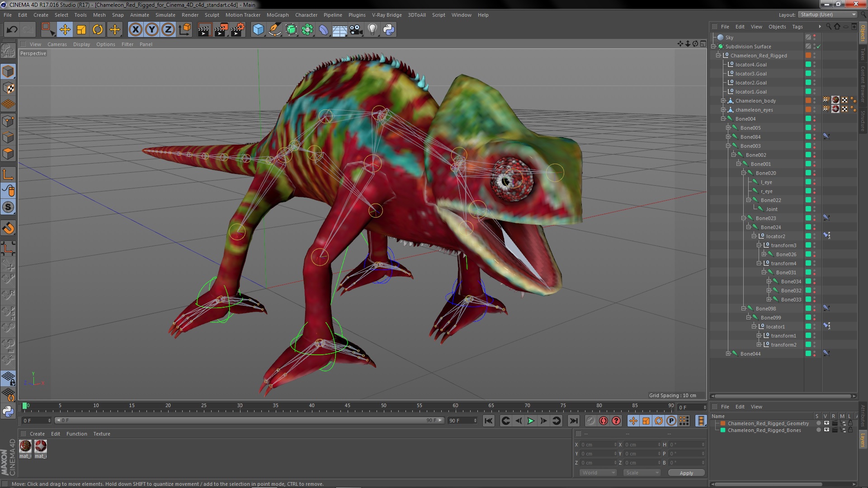868x488 pixels.
Task: Select Polygons mode in left toolbar
Action: tap(8, 154)
